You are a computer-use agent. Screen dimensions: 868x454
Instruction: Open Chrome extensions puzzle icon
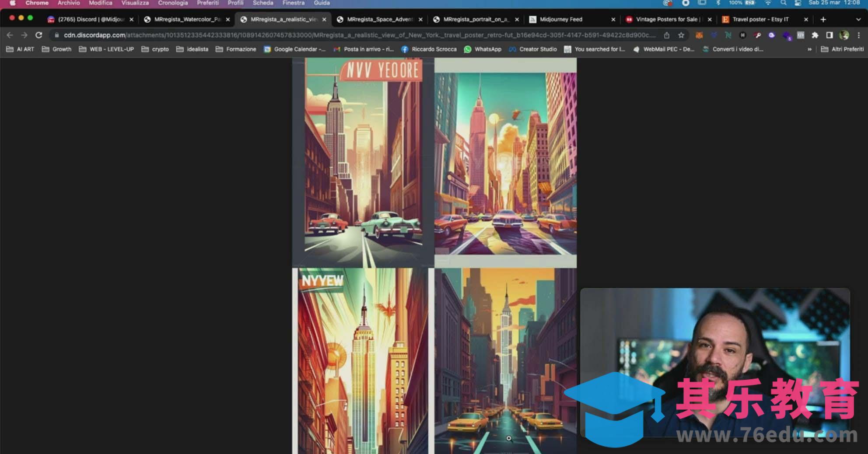pyautogui.click(x=815, y=35)
